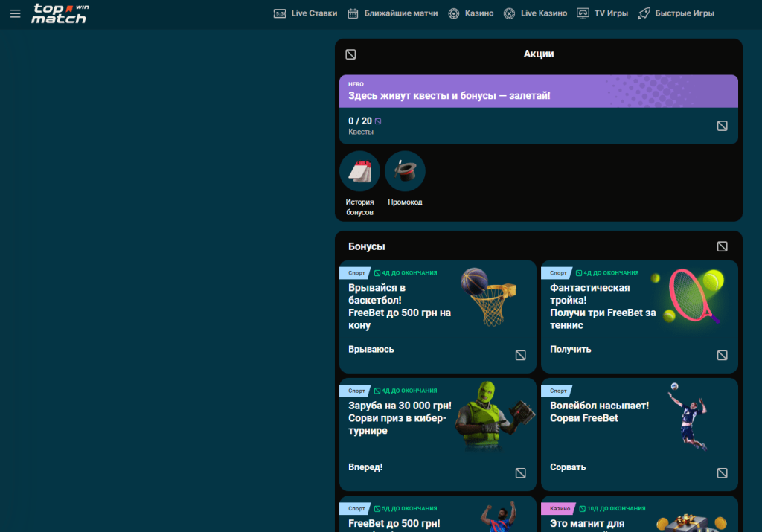
Task: Select Live Казино in navigation
Action: click(x=535, y=13)
